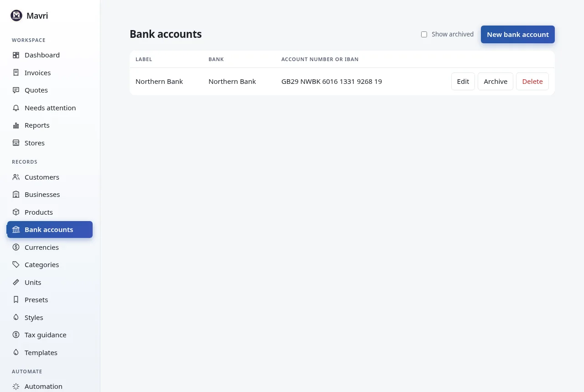This screenshot has height=392, width=584.
Task: Navigate to Needs attention
Action: click(x=50, y=108)
